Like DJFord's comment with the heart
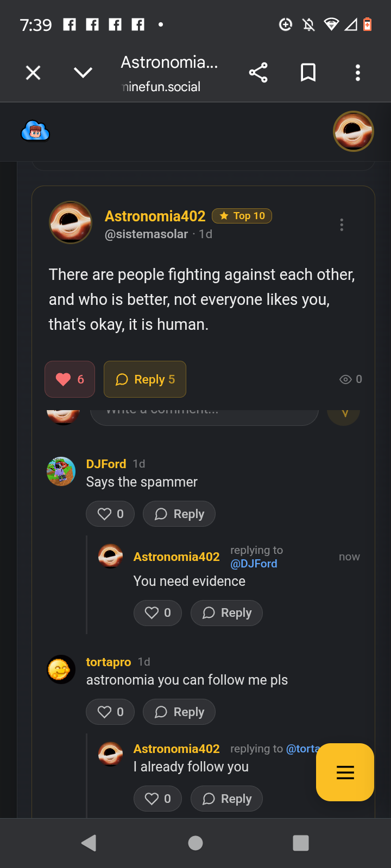Screen dimensions: 391x868 coord(110,514)
